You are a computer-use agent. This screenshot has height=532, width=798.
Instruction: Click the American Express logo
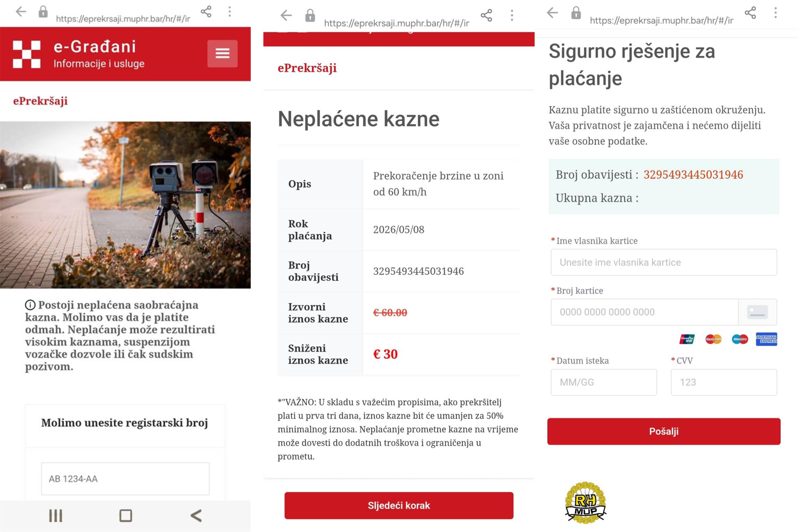[x=766, y=339]
